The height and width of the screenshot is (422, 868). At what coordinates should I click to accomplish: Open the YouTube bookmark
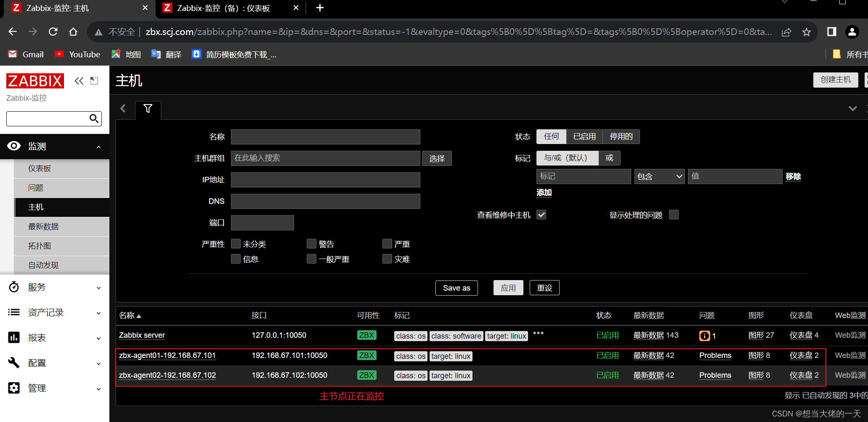[77, 54]
